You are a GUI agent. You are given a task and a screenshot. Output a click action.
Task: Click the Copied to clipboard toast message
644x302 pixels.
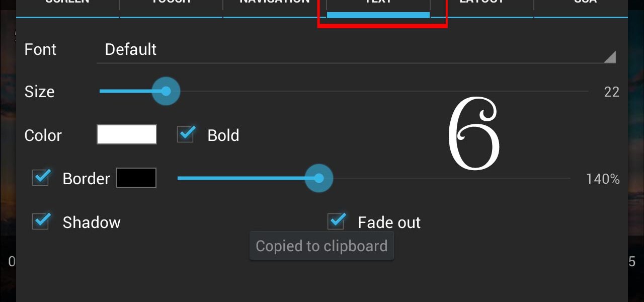[321, 246]
